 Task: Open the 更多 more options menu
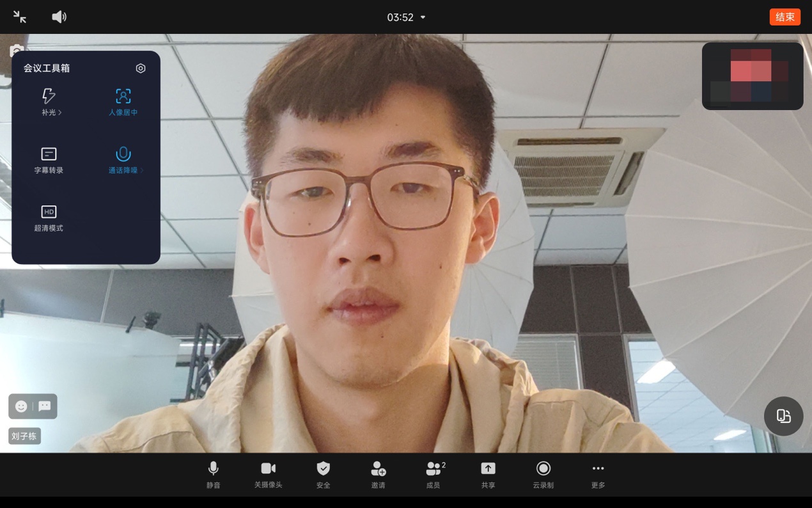point(598,475)
